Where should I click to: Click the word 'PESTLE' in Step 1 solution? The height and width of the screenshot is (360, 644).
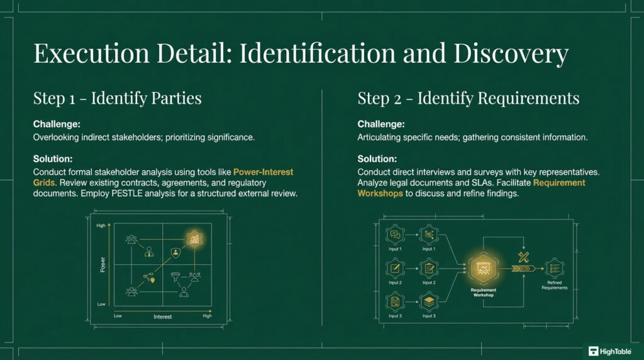click(126, 193)
